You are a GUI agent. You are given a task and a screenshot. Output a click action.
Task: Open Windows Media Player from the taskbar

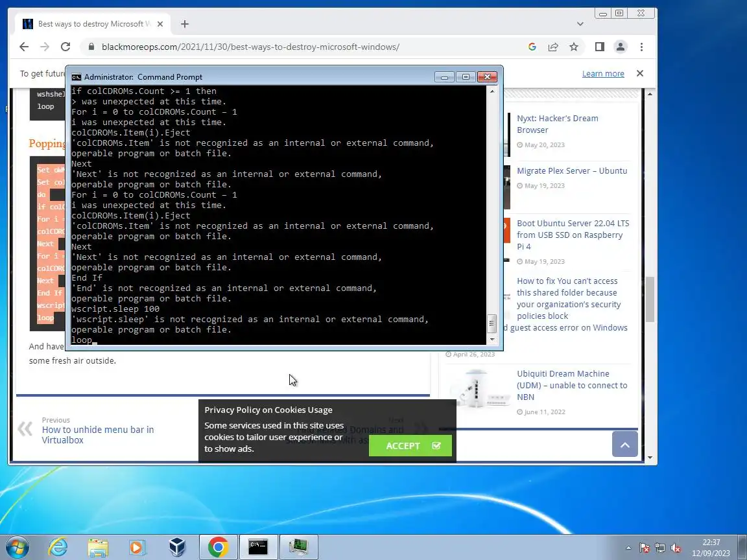tap(137, 547)
